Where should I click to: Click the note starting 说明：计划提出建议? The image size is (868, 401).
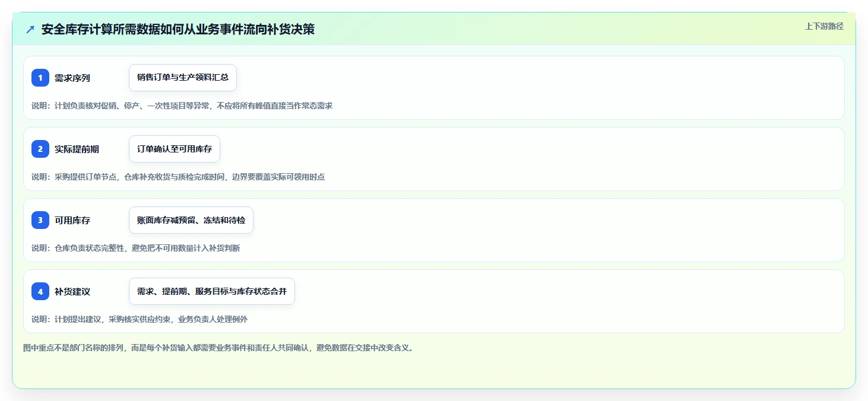click(140, 319)
